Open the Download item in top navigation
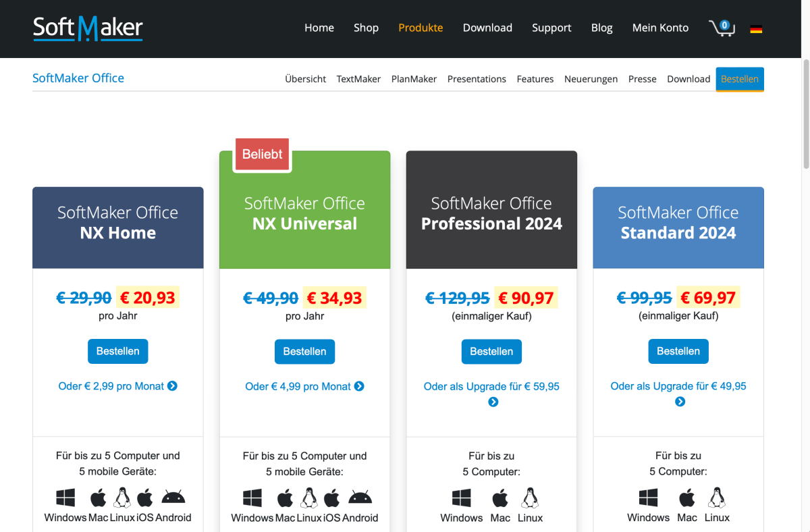Image resolution: width=810 pixels, height=532 pixels. click(x=487, y=28)
